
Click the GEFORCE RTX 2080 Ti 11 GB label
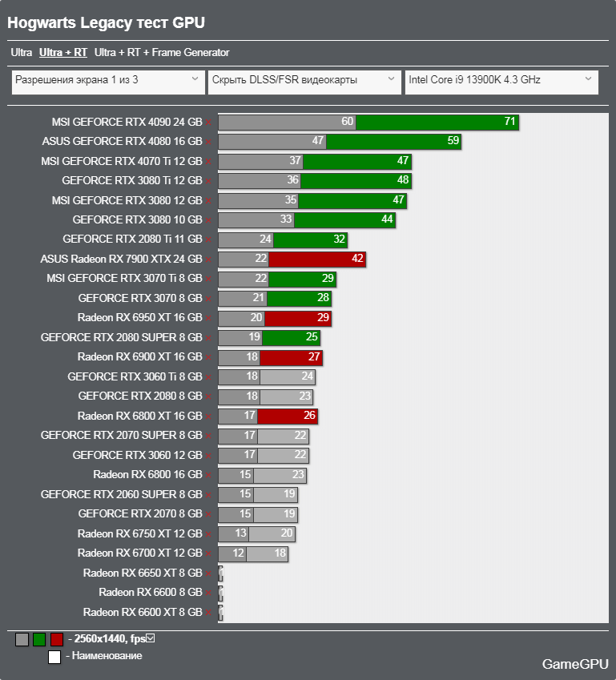tap(132, 239)
